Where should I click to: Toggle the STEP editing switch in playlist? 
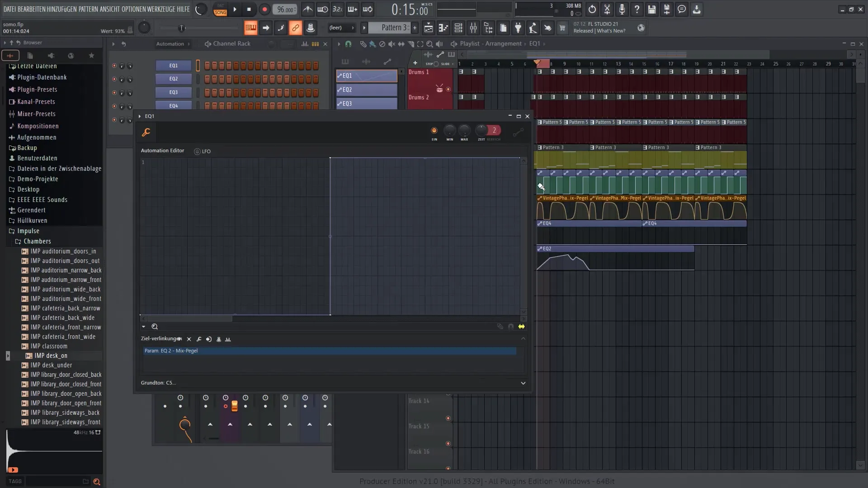pyautogui.click(x=436, y=64)
